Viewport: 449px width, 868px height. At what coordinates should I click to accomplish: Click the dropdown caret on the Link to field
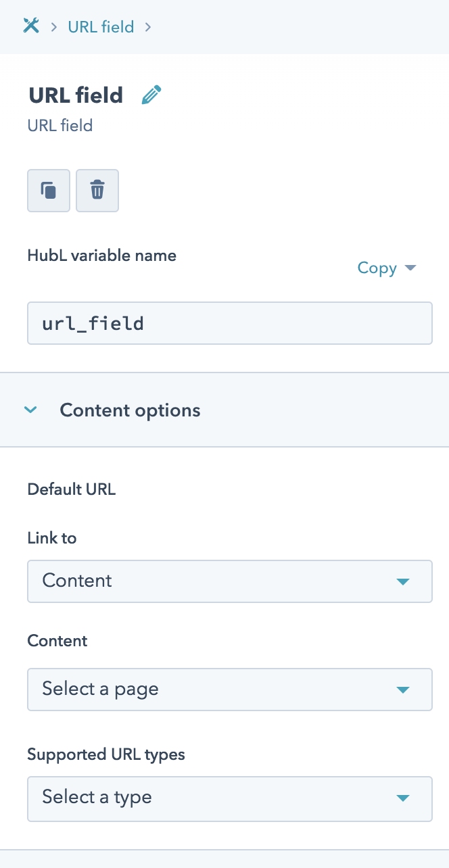pyautogui.click(x=403, y=581)
